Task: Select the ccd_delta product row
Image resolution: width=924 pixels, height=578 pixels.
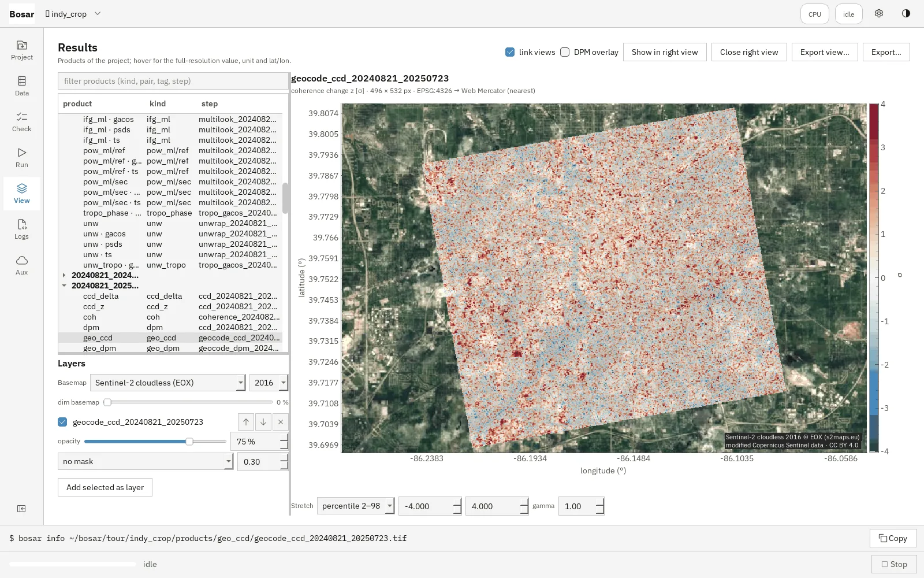Action: [170, 296]
